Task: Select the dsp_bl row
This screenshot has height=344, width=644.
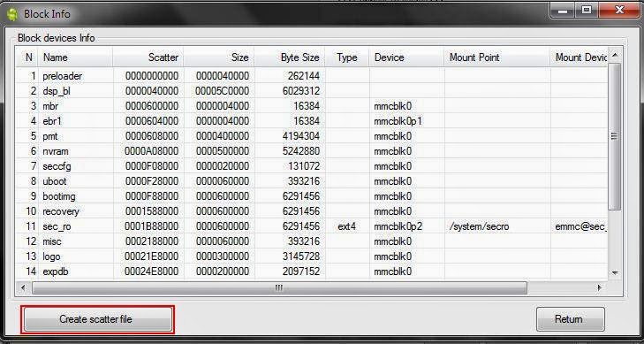Action: (x=312, y=91)
